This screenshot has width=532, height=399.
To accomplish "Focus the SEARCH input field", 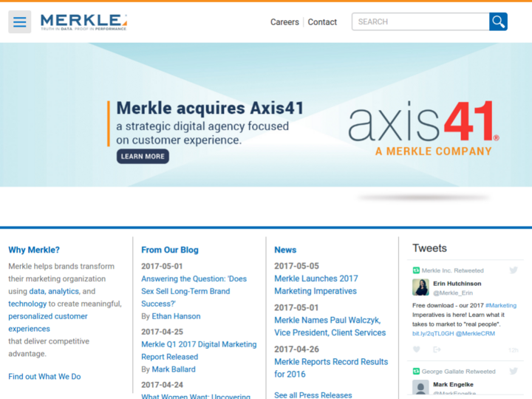I will tap(420, 21).
